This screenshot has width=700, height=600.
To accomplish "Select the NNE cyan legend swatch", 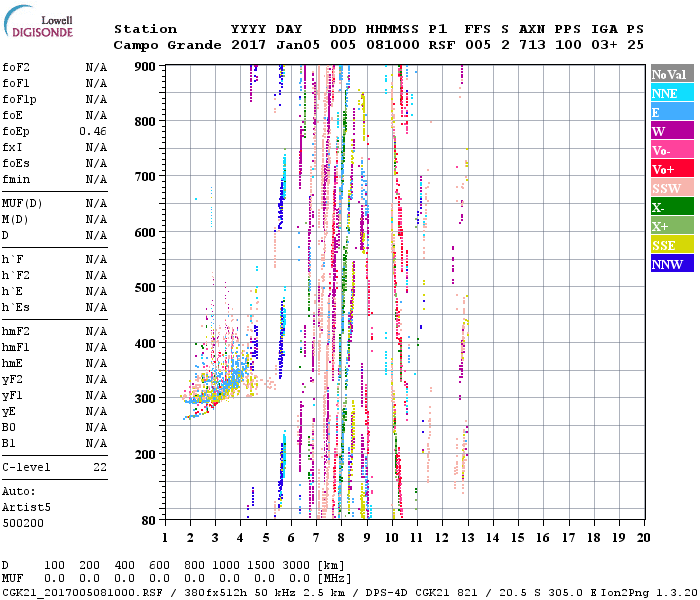I will [x=672, y=93].
